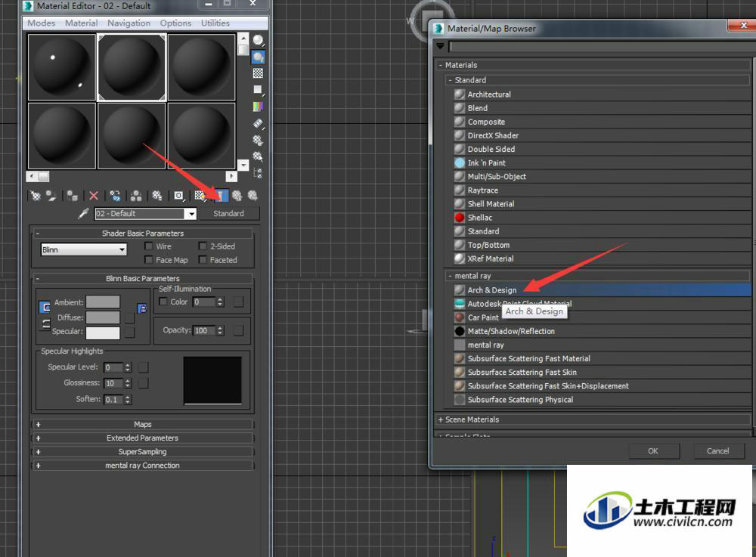Click Go Forward to Sibling icon
The height and width of the screenshot is (557, 756).
[x=253, y=196]
